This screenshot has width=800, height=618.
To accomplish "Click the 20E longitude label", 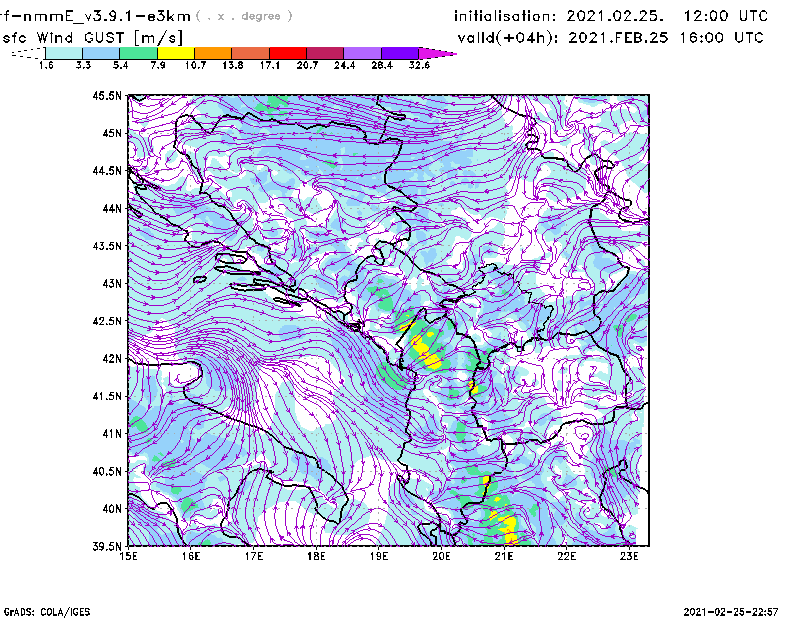I will click(x=441, y=556).
